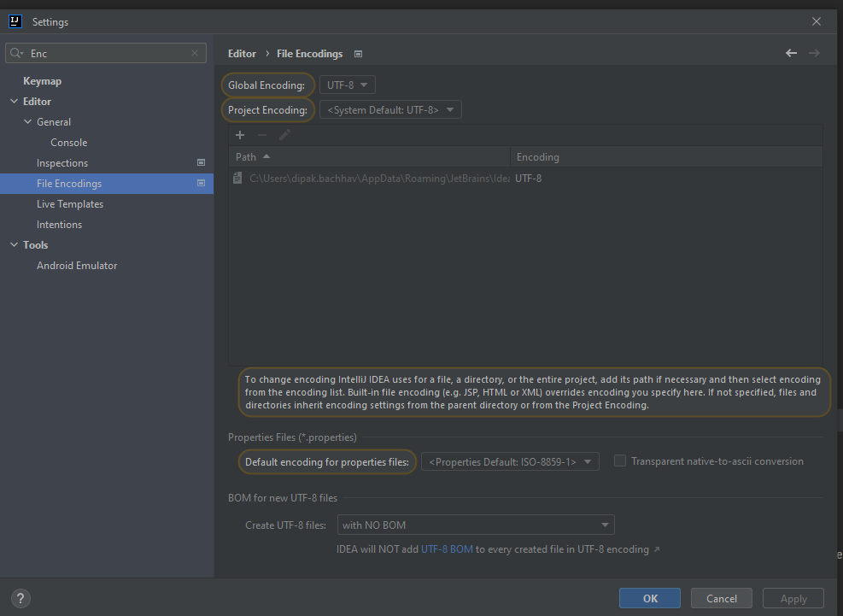Open help with question mark button

click(20, 598)
